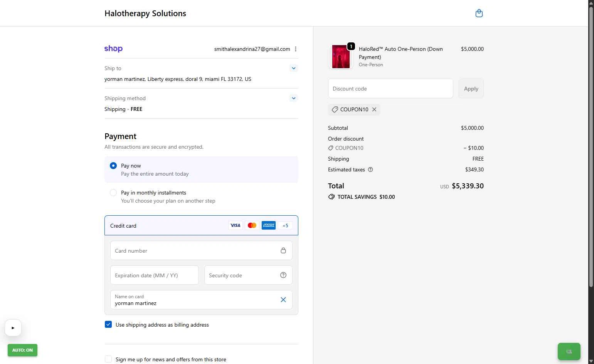This screenshot has width=594, height=364.
Task: Click the smithalexandrina27@gmail.com email text
Action: point(252,49)
